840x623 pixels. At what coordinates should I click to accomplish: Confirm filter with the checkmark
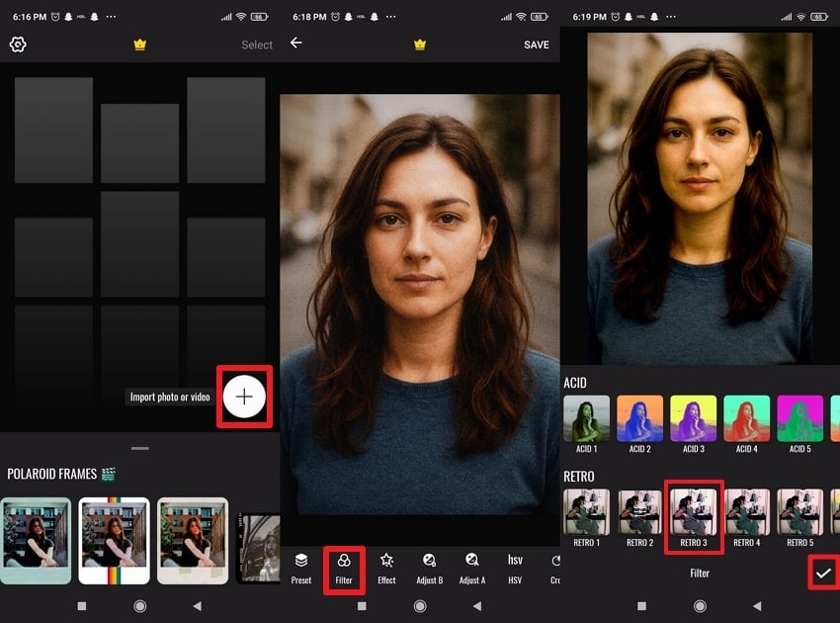point(823,574)
